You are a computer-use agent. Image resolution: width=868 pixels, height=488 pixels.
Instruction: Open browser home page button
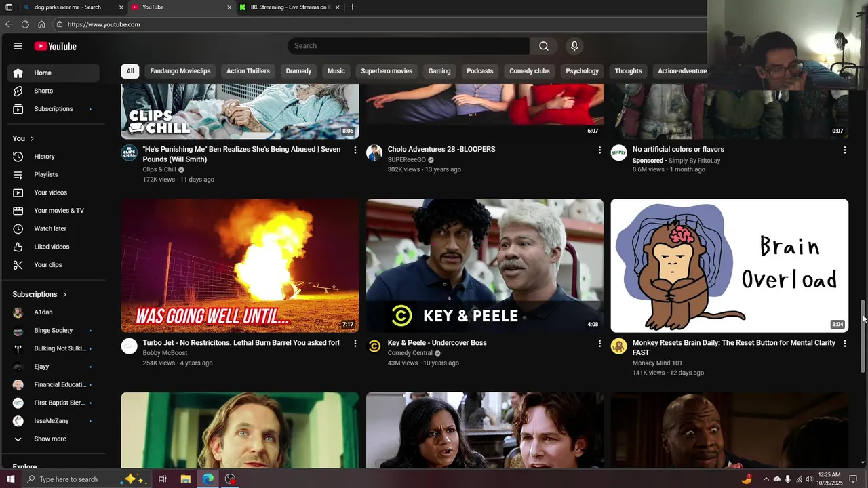point(41,24)
